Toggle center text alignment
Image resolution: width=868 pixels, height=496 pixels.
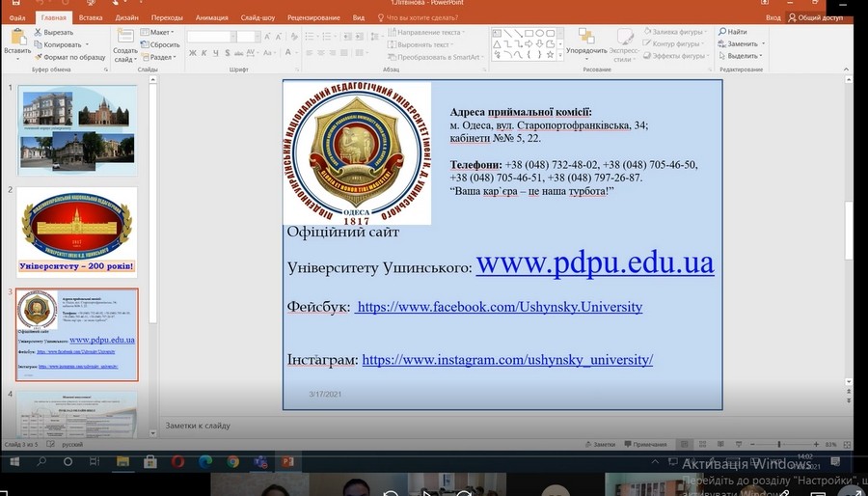point(321,53)
